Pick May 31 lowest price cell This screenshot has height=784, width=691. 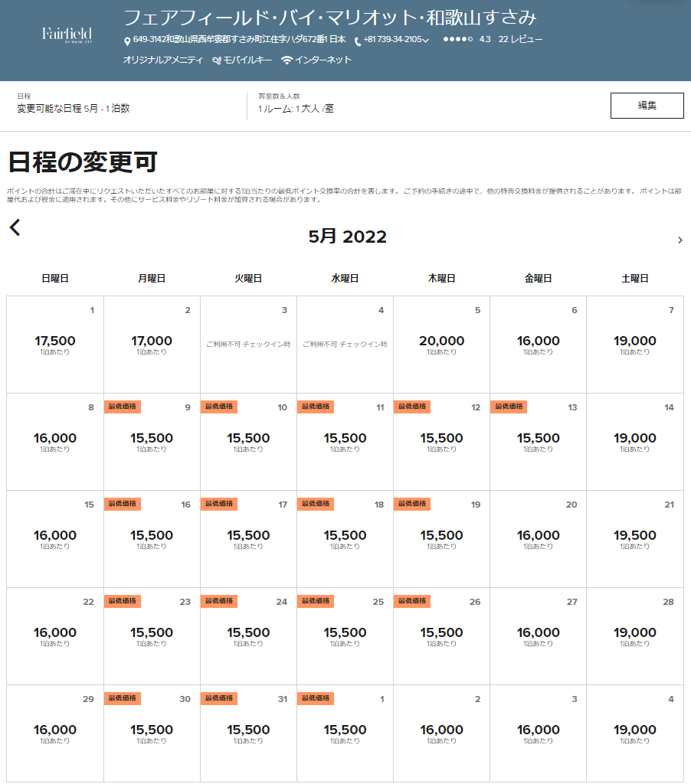(x=248, y=733)
